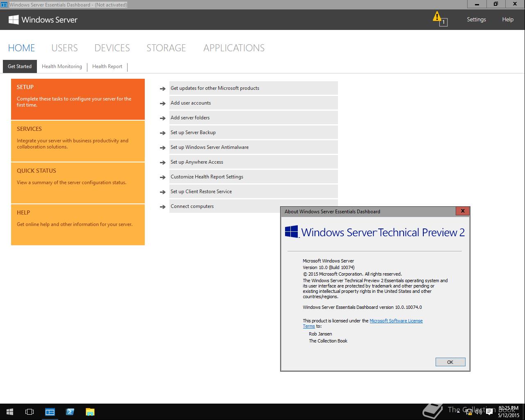Click 'Windows Server Essentials Dashboard version 10.0.10074.0' text
Image resolution: width=525 pixels, height=420 pixels.
pos(362,307)
